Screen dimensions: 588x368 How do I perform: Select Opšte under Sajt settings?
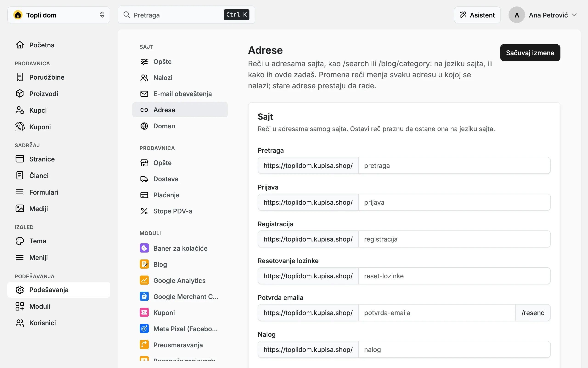(180, 61)
